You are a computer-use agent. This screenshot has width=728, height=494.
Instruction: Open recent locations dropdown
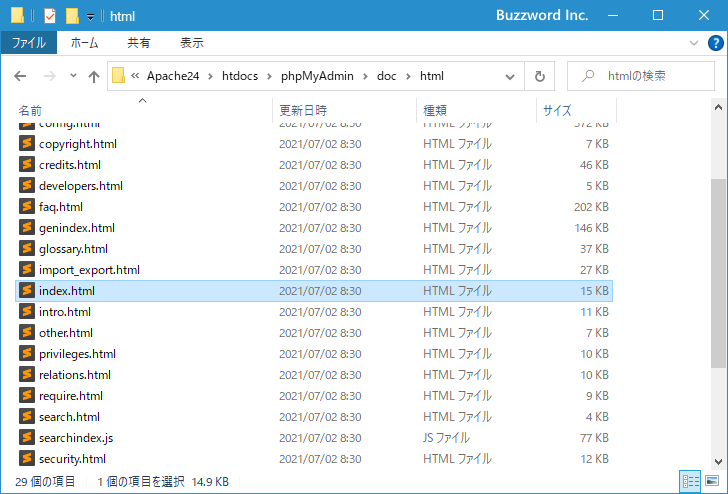click(73, 75)
